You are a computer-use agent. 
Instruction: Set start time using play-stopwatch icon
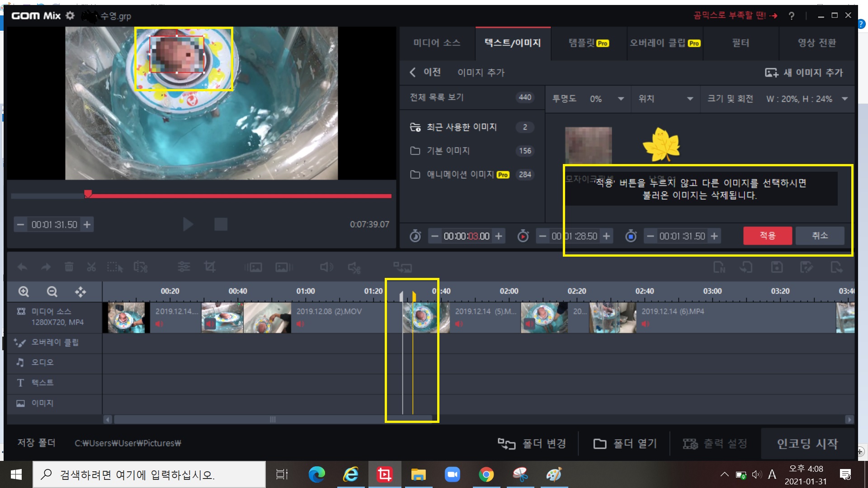[x=523, y=236]
